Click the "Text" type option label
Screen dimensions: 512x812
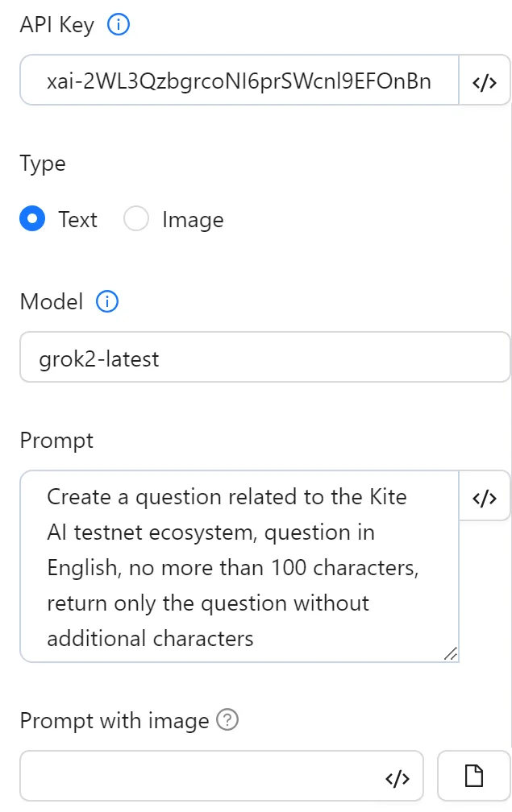point(77,220)
